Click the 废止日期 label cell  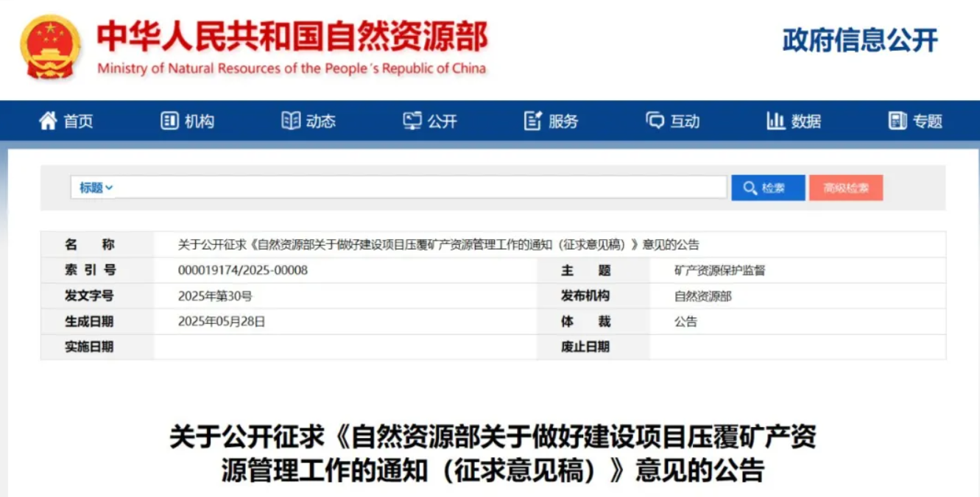pos(593,347)
